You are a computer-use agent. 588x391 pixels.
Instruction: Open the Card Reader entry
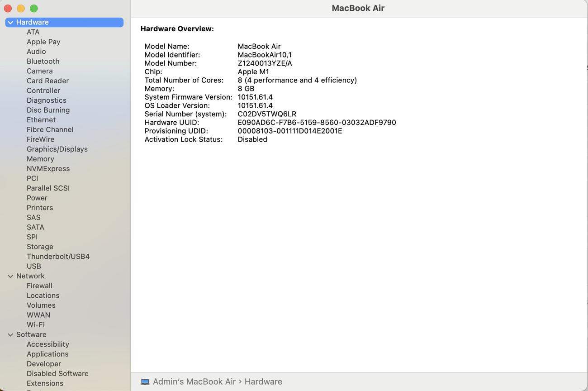[x=48, y=81]
